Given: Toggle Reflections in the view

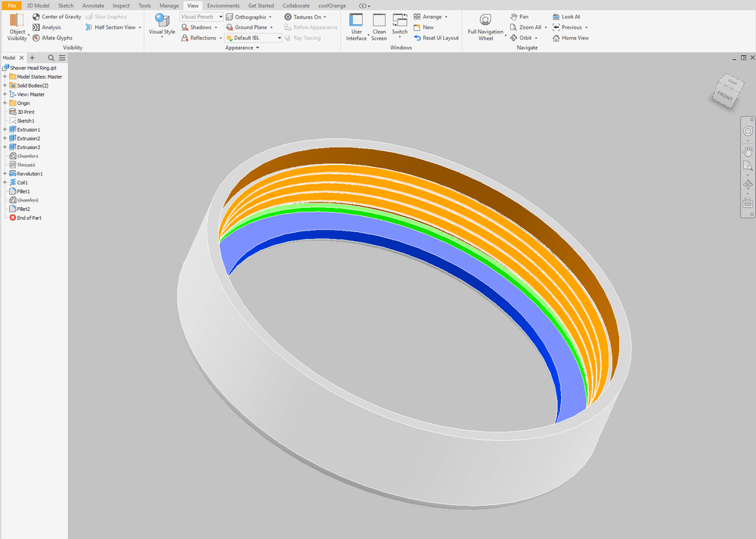Looking at the screenshot, I should [x=199, y=38].
